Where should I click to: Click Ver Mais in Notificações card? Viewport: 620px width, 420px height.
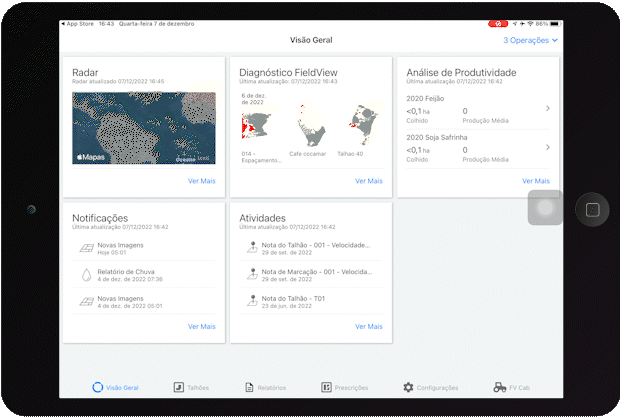201,326
